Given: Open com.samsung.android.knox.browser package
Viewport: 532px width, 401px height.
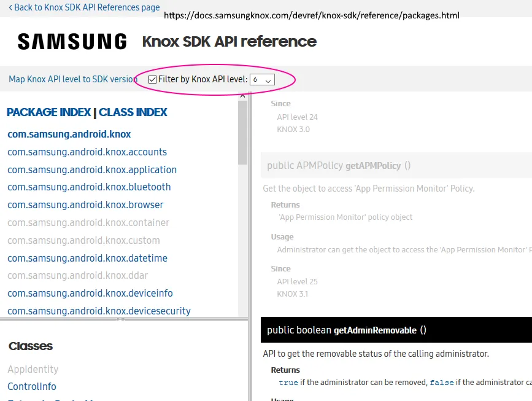Looking at the screenshot, I should click(x=85, y=204).
